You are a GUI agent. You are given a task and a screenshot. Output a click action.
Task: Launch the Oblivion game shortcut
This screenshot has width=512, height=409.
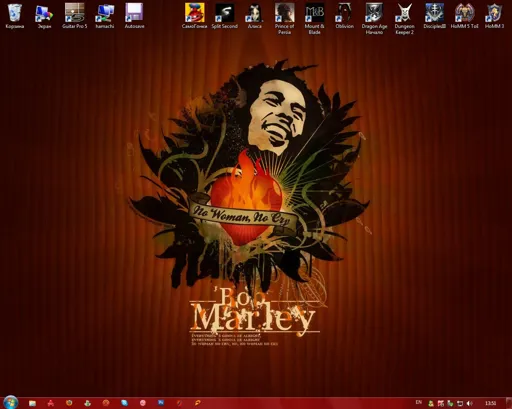pos(345,16)
